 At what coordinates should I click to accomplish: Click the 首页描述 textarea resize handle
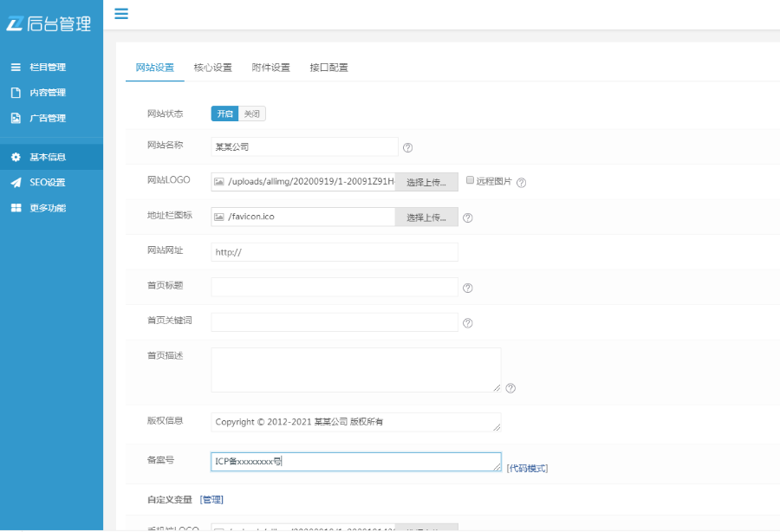(x=497, y=388)
